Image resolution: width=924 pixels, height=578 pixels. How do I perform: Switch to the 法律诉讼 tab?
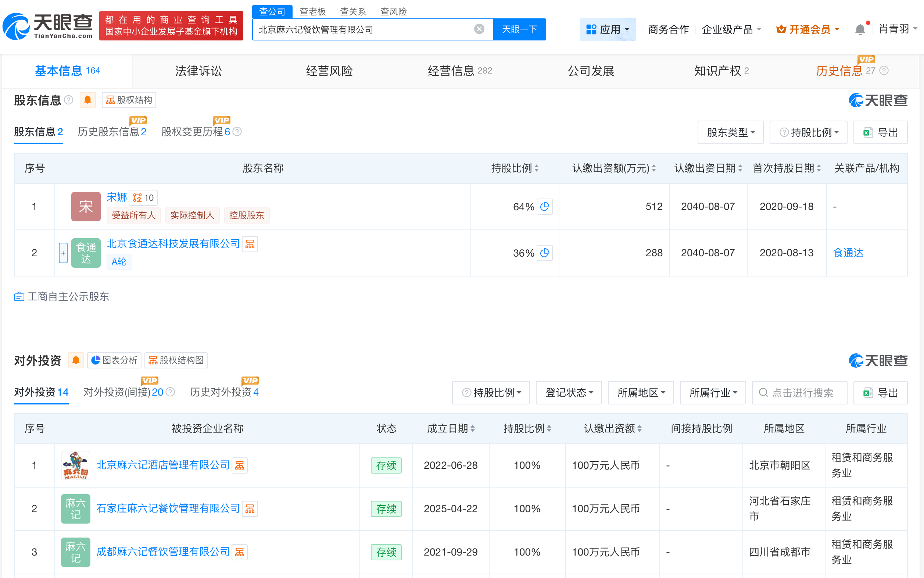coord(198,70)
